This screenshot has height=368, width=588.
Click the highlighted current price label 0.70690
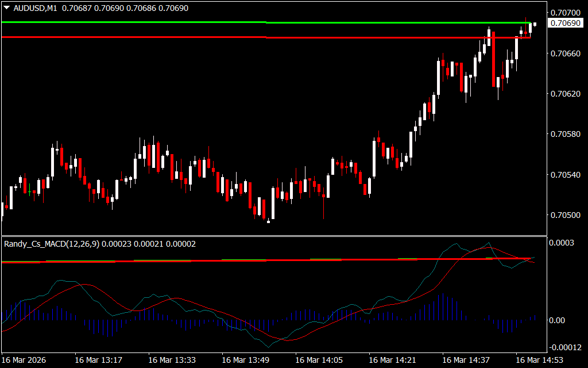click(x=564, y=23)
